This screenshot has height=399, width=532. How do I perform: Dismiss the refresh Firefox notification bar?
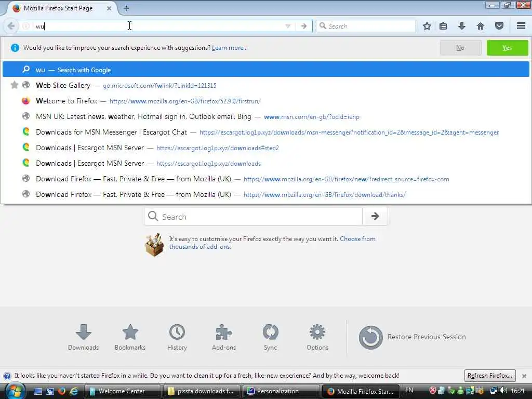524,376
